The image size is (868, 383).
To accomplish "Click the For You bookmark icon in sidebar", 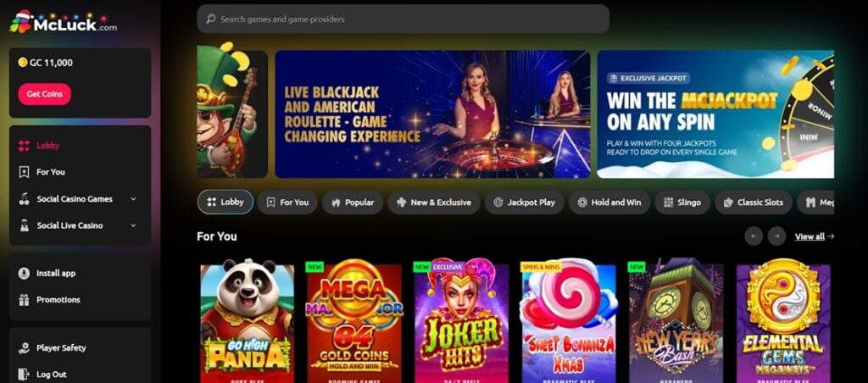I will (x=24, y=172).
